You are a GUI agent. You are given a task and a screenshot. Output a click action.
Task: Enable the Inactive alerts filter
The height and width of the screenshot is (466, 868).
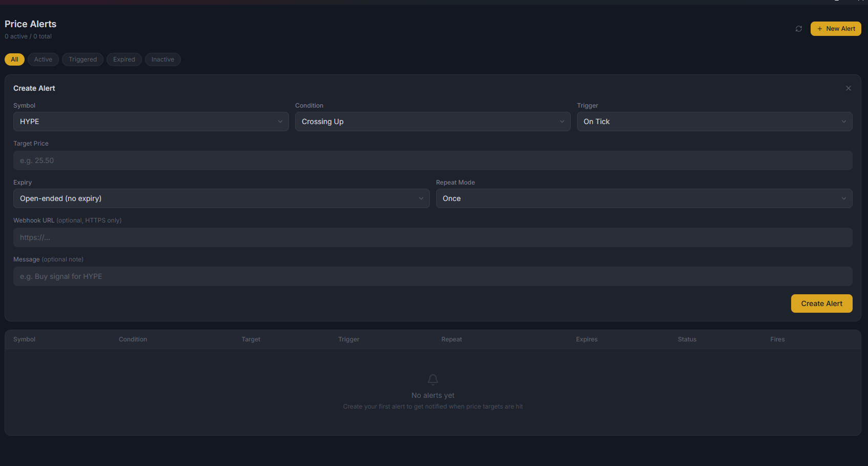click(162, 59)
